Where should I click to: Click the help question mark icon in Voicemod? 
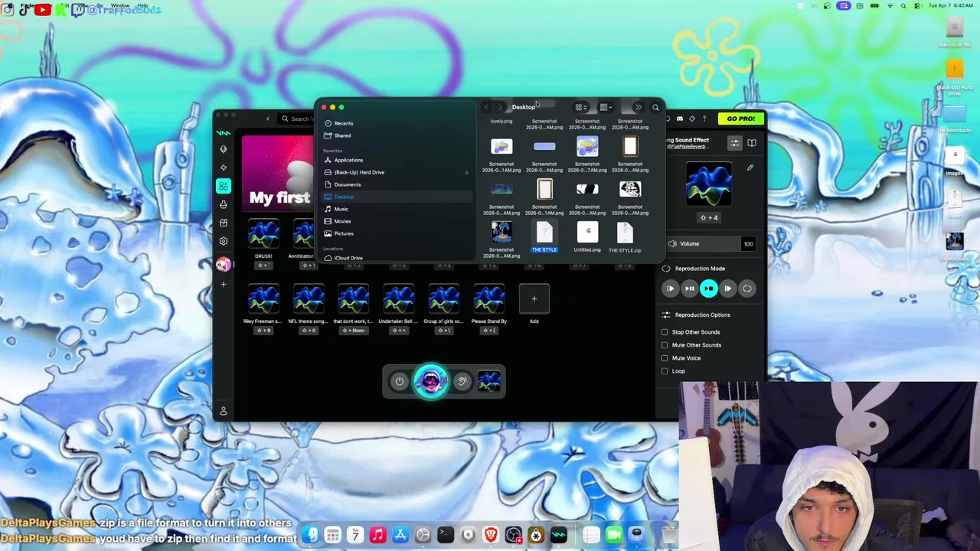click(x=704, y=119)
